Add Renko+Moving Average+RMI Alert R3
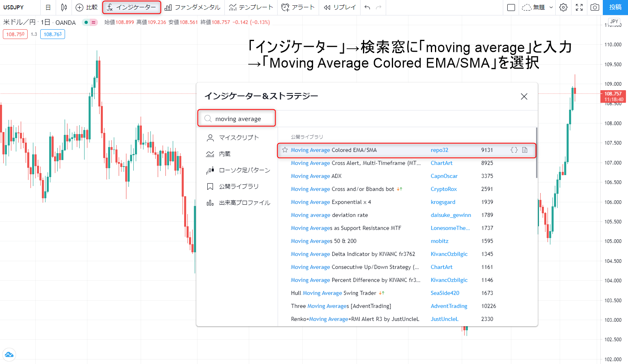 click(x=355, y=319)
